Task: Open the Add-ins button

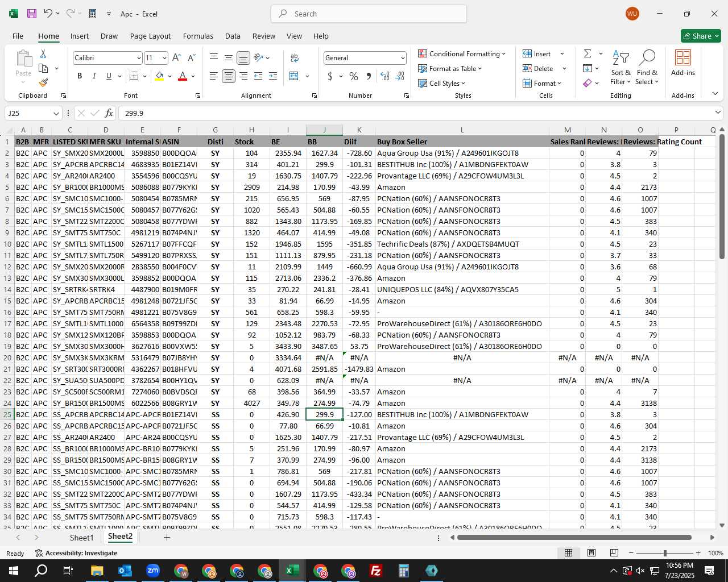Action: click(683, 63)
